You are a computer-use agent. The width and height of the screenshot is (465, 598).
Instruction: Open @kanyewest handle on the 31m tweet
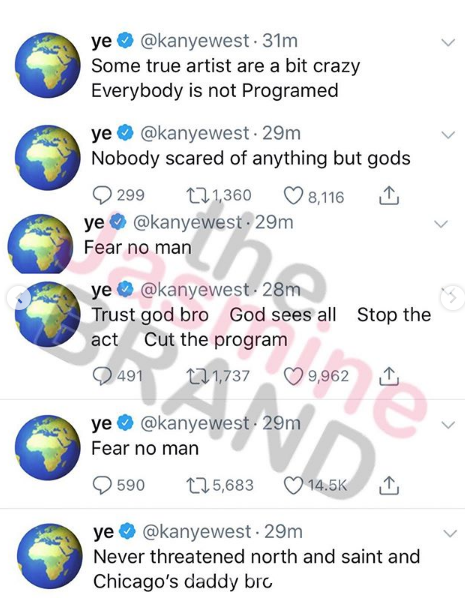[195, 41]
